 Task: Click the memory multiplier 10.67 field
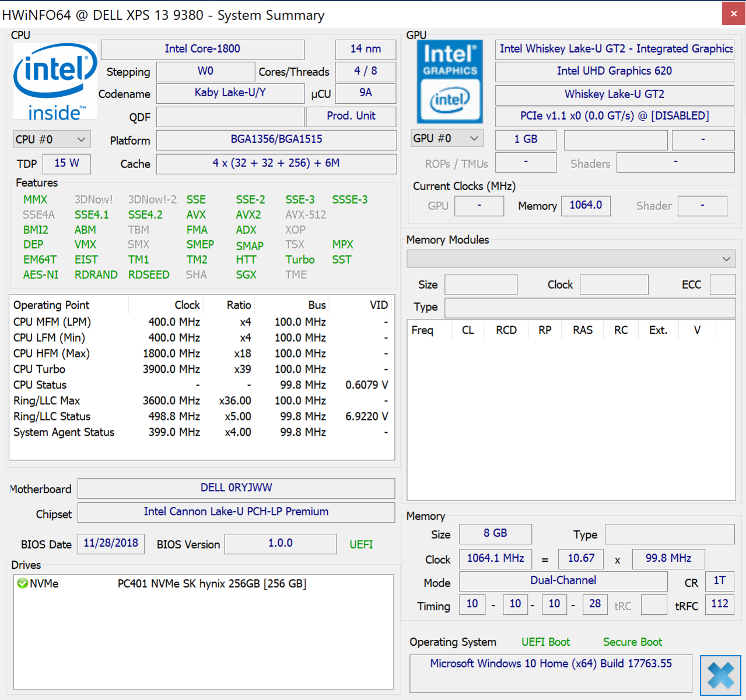[581, 559]
